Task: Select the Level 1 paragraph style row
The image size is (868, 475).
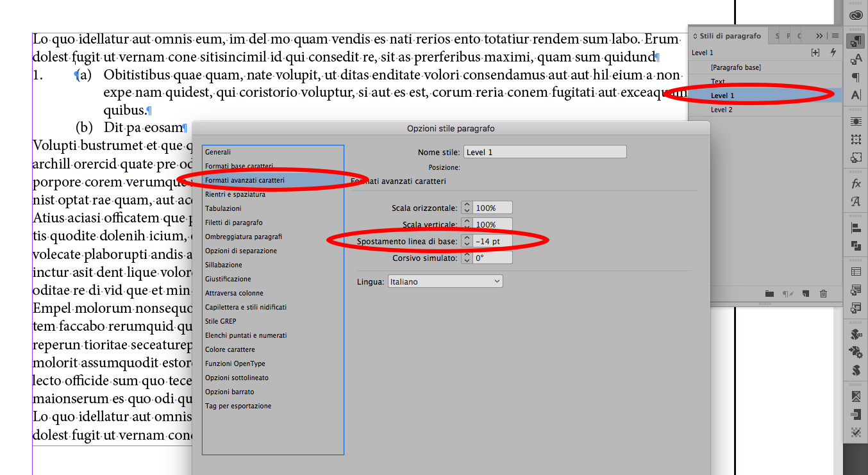Action: [x=765, y=96]
